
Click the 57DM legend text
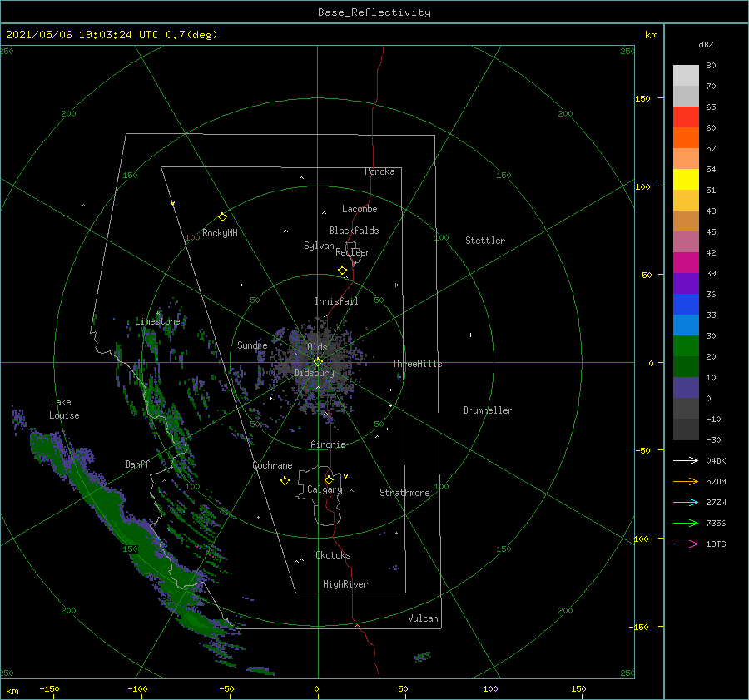click(716, 482)
